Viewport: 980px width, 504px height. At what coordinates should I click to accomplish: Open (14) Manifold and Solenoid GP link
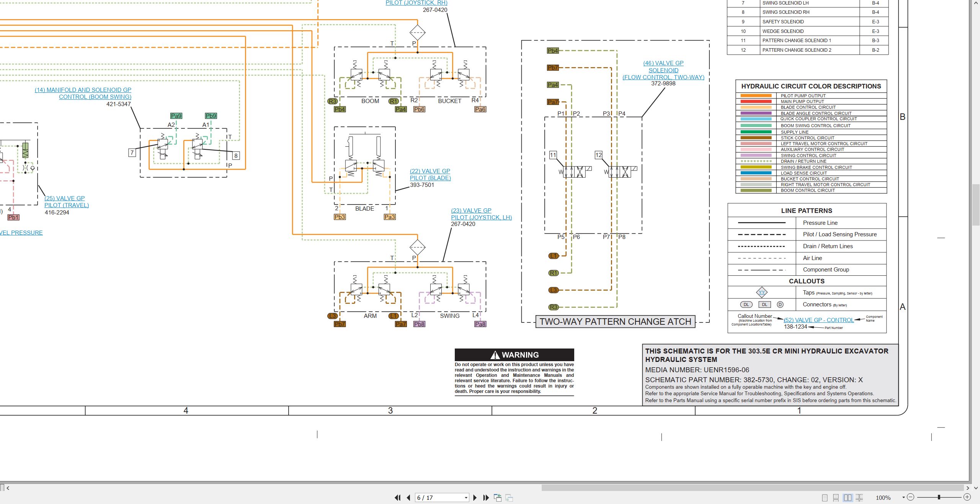coord(83,93)
